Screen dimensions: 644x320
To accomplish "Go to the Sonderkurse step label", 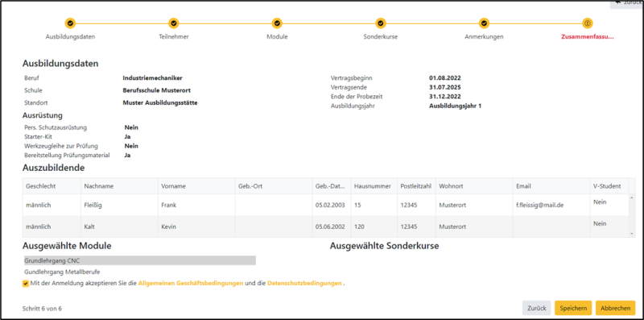I will (x=381, y=36).
